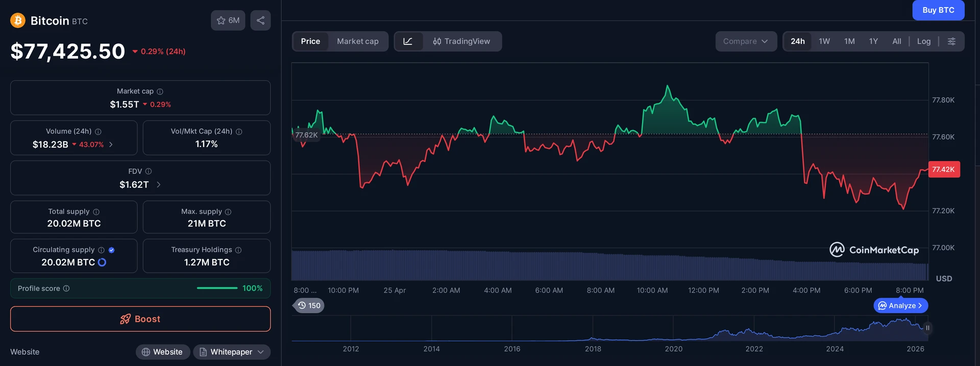Image resolution: width=980 pixels, height=366 pixels.
Task: Open the share icon button
Action: coord(260,20)
